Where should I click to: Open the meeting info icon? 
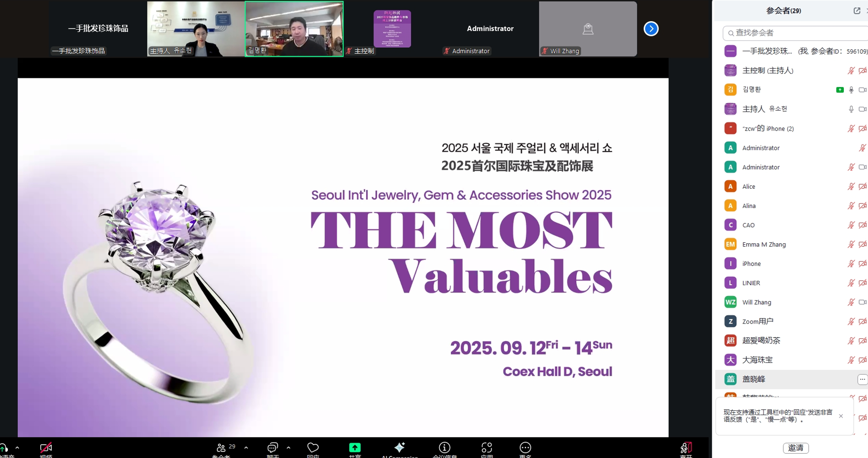pyautogui.click(x=444, y=448)
